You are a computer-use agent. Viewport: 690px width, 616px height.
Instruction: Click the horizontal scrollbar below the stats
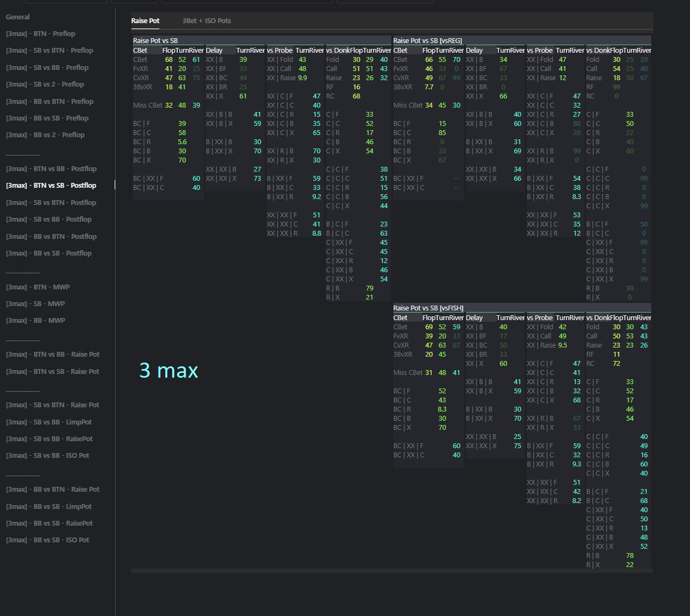[x=392, y=571]
